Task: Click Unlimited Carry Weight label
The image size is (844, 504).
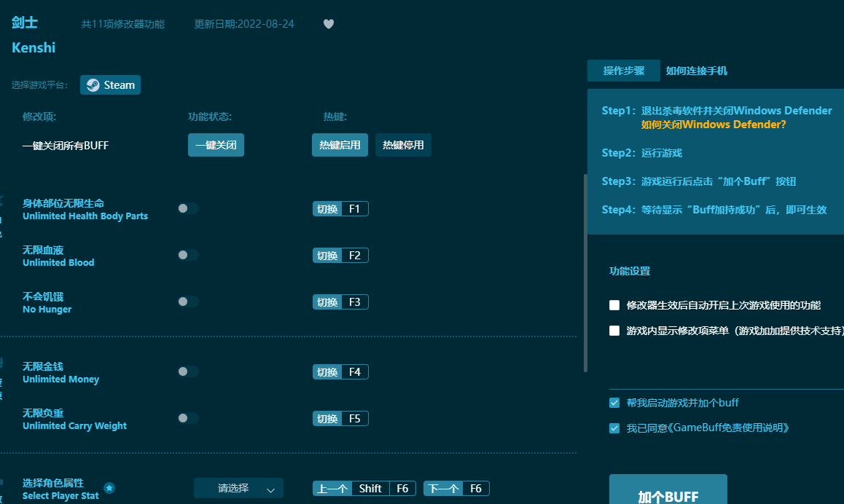Action: pyautogui.click(x=74, y=426)
